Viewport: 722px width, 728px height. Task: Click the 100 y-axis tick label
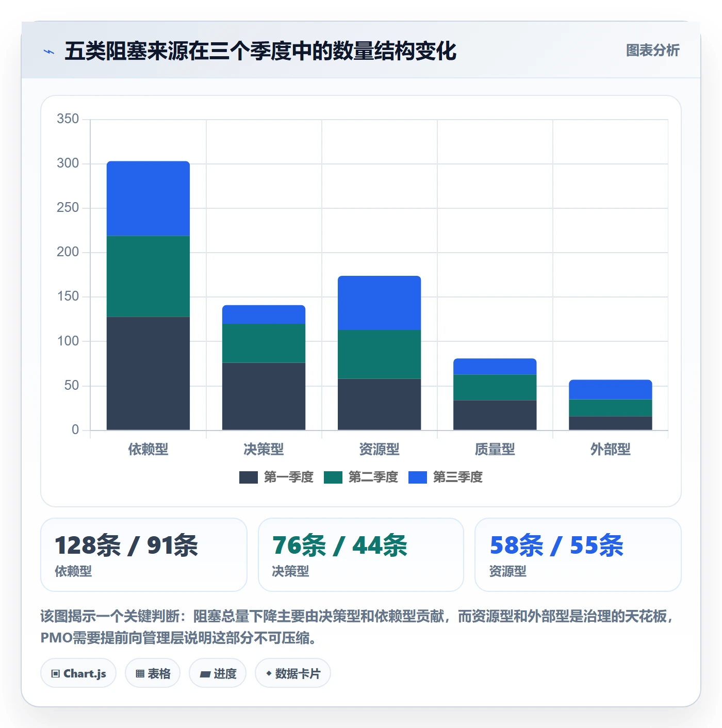point(68,341)
